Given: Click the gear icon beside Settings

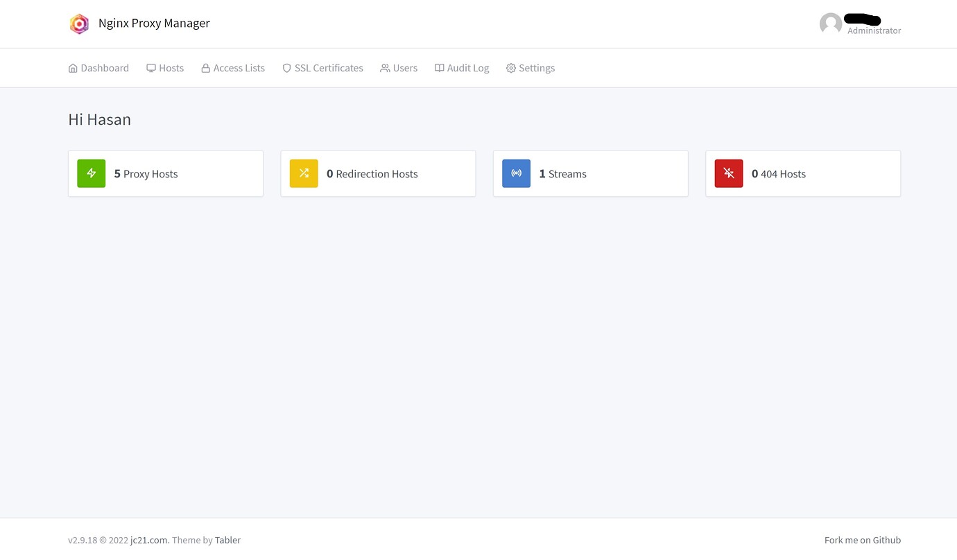Looking at the screenshot, I should click(511, 68).
